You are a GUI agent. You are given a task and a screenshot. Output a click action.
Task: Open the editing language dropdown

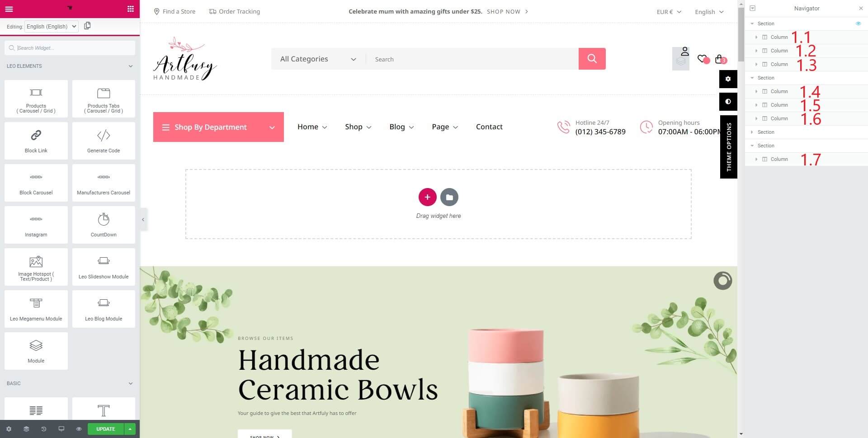pos(52,26)
